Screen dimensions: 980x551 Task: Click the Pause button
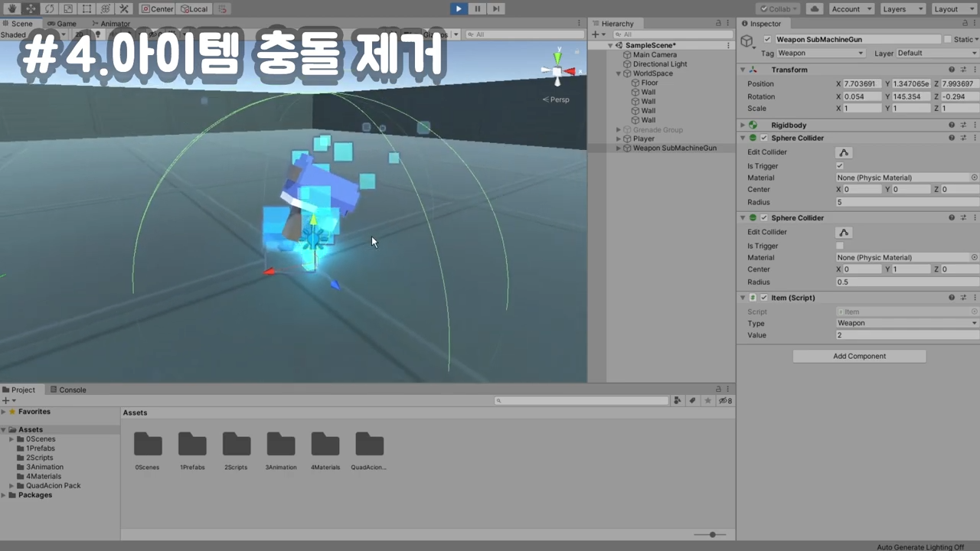pyautogui.click(x=477, y=8)
